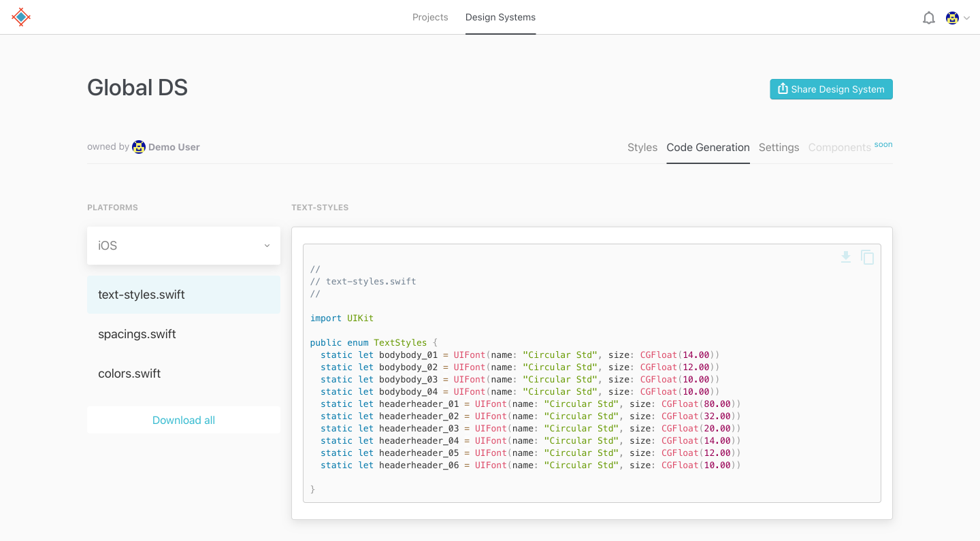Screen dimensions: 980x541
Task: Click the headerheader_04 code line
Action: coord(531,440)
